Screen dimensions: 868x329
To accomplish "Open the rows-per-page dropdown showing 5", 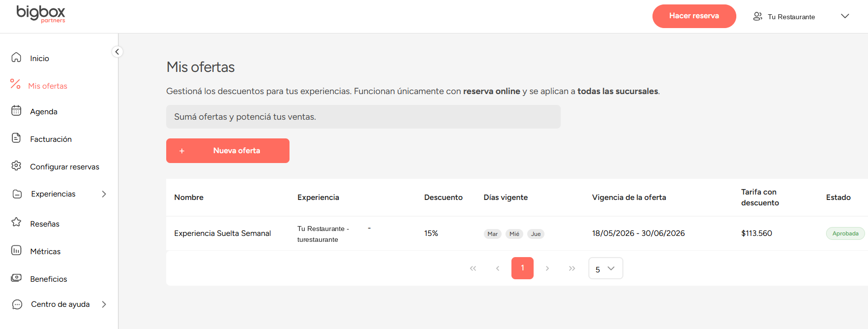I will coord(606,268).
